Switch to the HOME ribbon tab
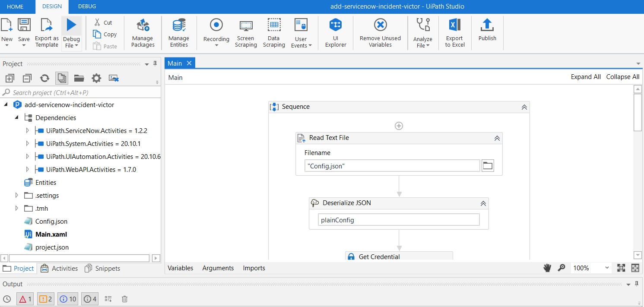This screenshot has width=644, height=307. tap(16, 6)
